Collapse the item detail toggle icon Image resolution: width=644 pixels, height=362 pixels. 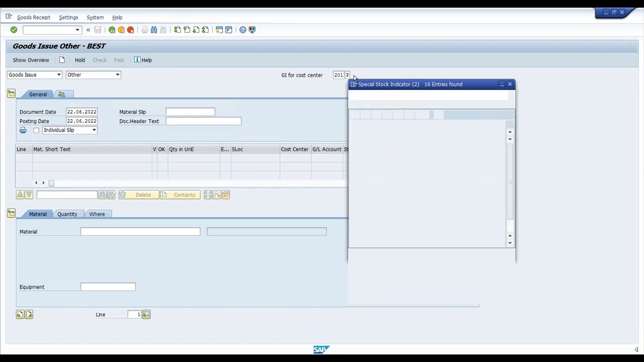pos(11,213)
